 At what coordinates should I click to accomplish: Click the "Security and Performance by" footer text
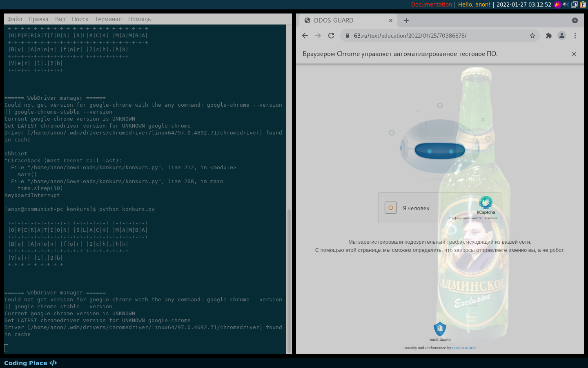coord(427,348)
